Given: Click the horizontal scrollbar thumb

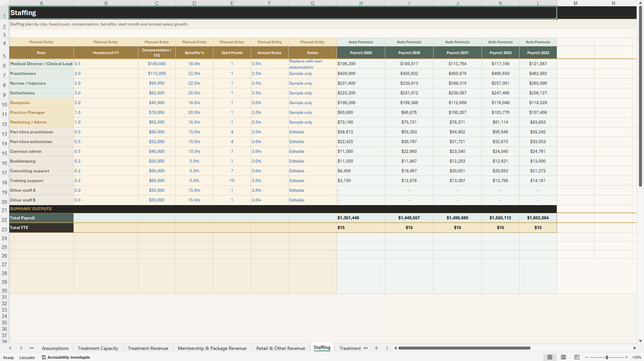Looking at the screenshot, I should (x=464, y=348).
